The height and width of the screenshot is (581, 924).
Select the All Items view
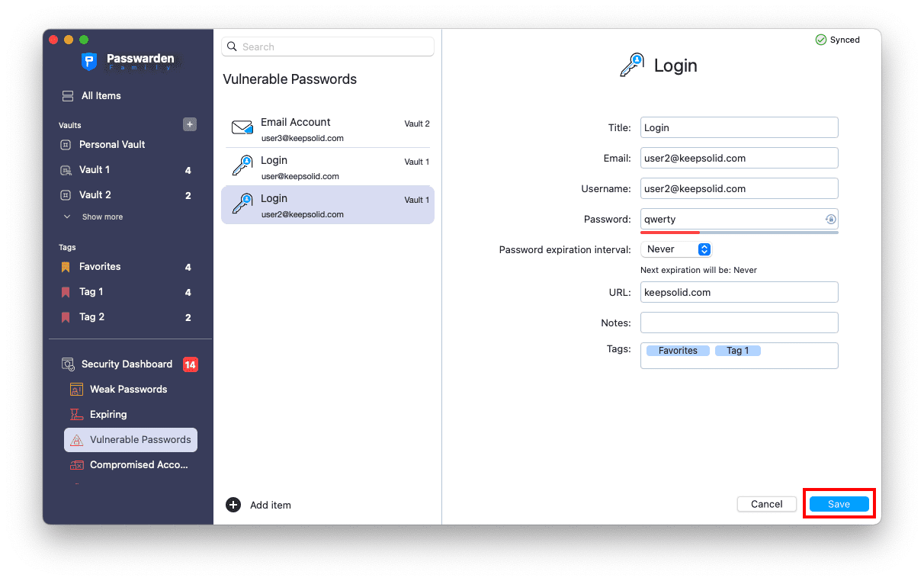(x=100, y=95)
